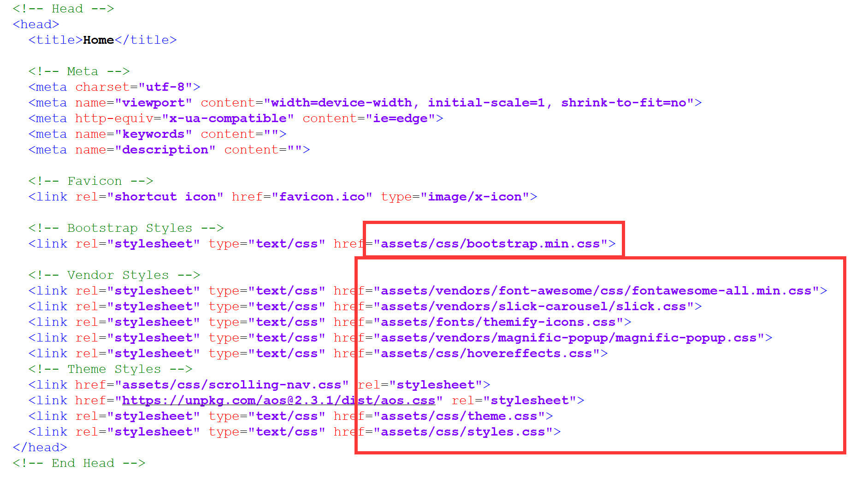
Task: Click the slick.css stylesheet path
Action: [533, 306]
